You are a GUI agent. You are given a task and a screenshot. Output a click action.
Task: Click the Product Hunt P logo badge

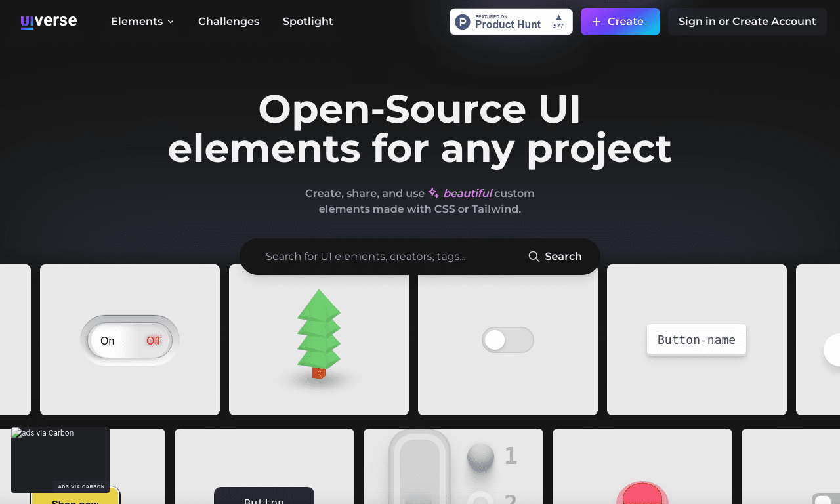click(463, 22)
